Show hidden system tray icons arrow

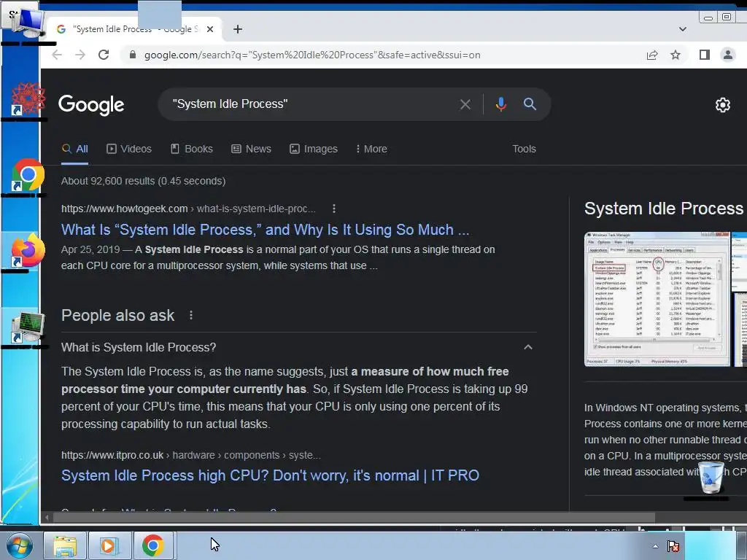[x=656, y=546]
